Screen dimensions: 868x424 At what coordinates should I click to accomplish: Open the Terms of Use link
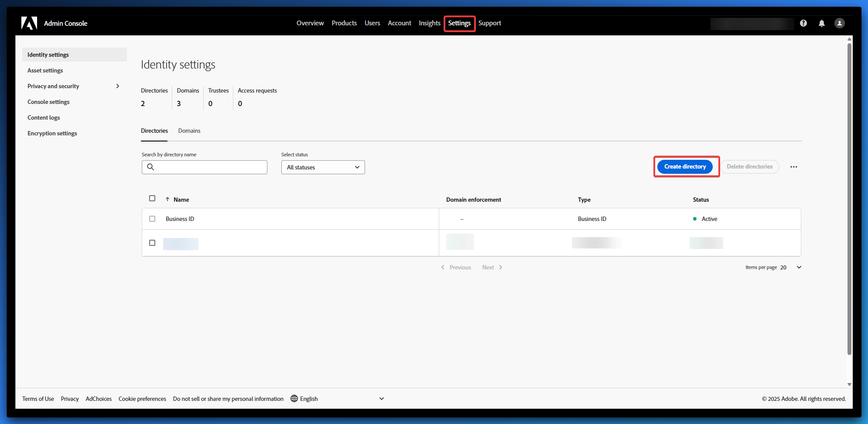pyautogui.click(x=38, y=399)
